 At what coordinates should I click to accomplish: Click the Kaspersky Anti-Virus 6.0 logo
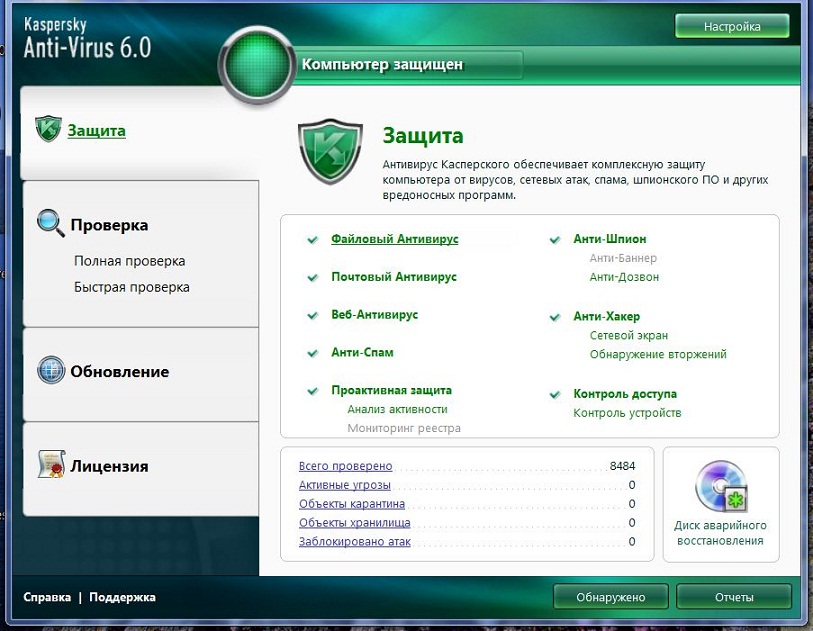[x=87, y=39]
